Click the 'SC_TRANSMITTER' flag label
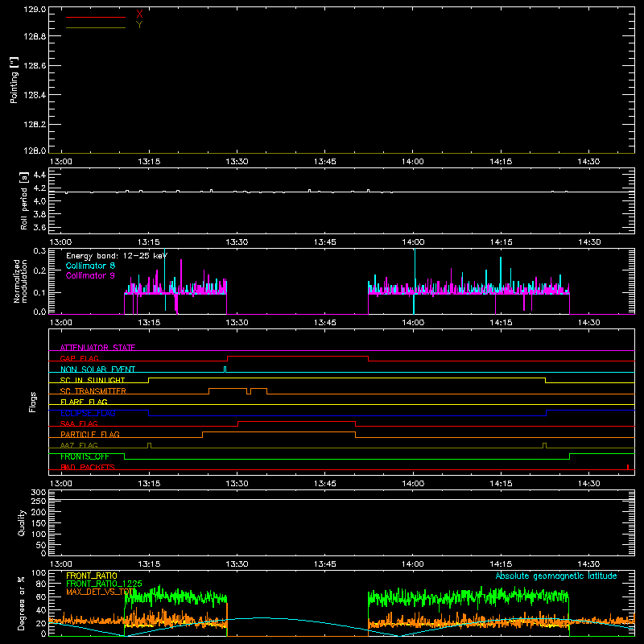This screenshot has width=644, height=644. (93, 390)
